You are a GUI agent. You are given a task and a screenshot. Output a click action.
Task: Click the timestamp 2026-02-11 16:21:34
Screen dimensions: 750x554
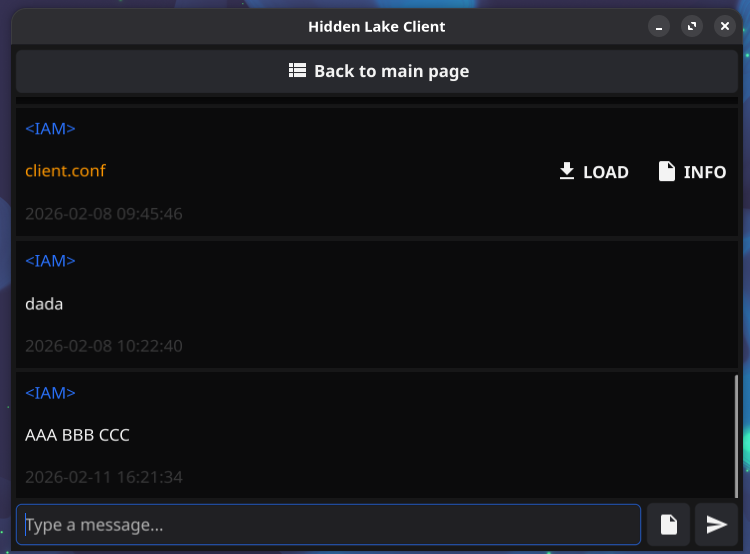click(x=104, y=477)
